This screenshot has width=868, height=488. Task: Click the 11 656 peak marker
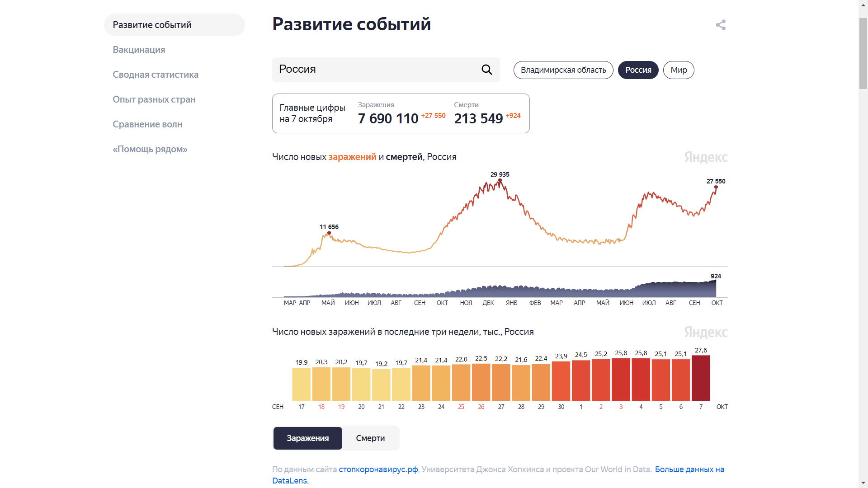[329, 233]
